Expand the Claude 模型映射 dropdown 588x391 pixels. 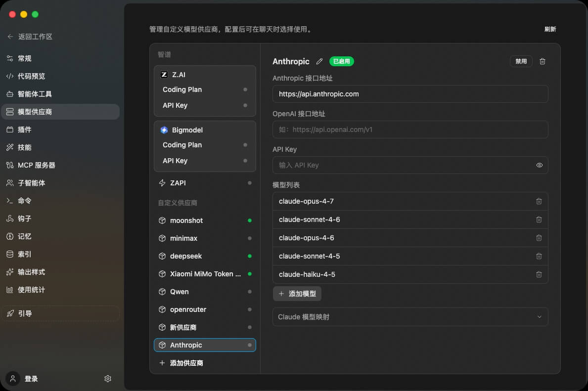410,317
